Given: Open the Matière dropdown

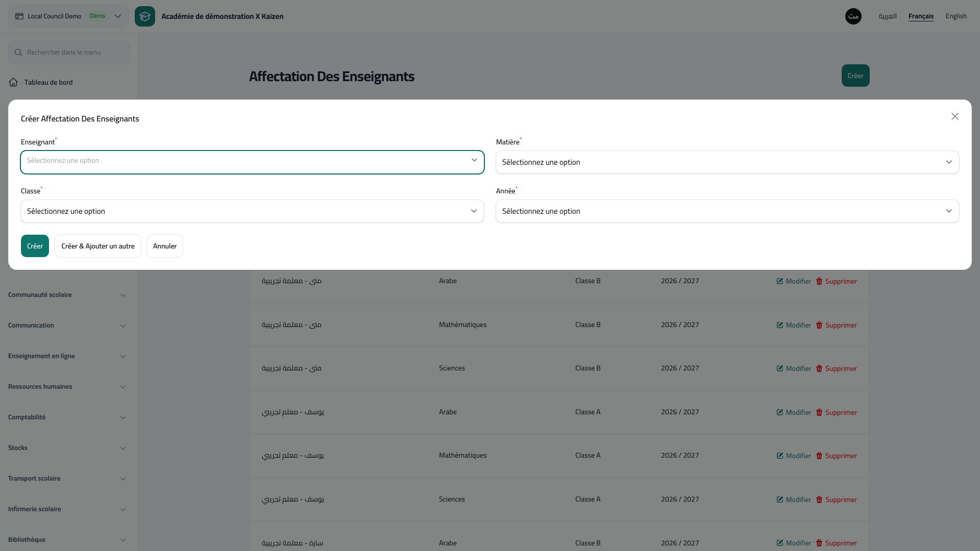Looking at the screenshot, I should (x=727, y=162).
